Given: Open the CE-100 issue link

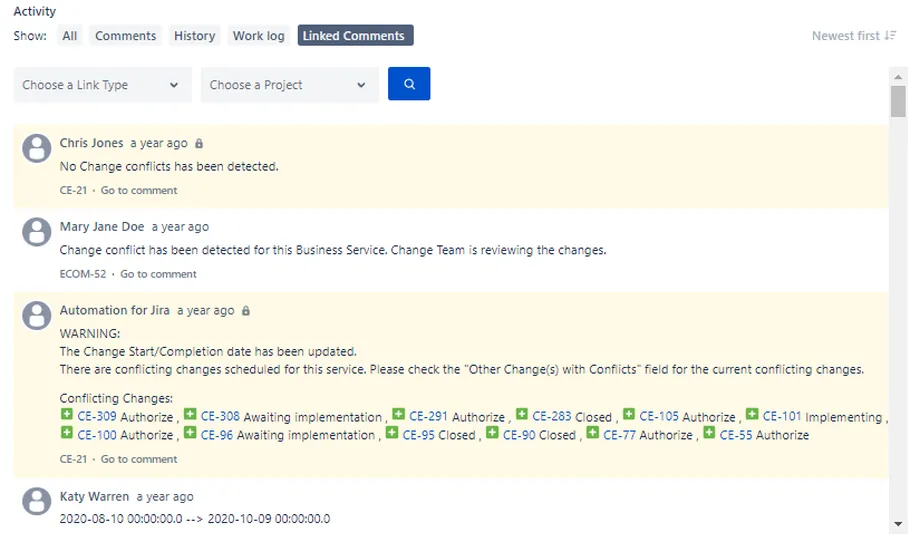Looking at the screenshot, I should tap(97, 435).
